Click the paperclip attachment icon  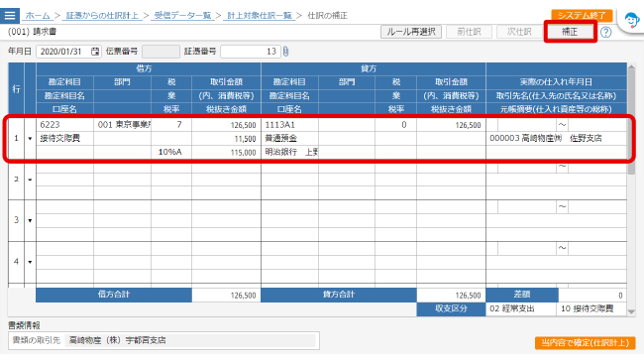coord(286,52)
